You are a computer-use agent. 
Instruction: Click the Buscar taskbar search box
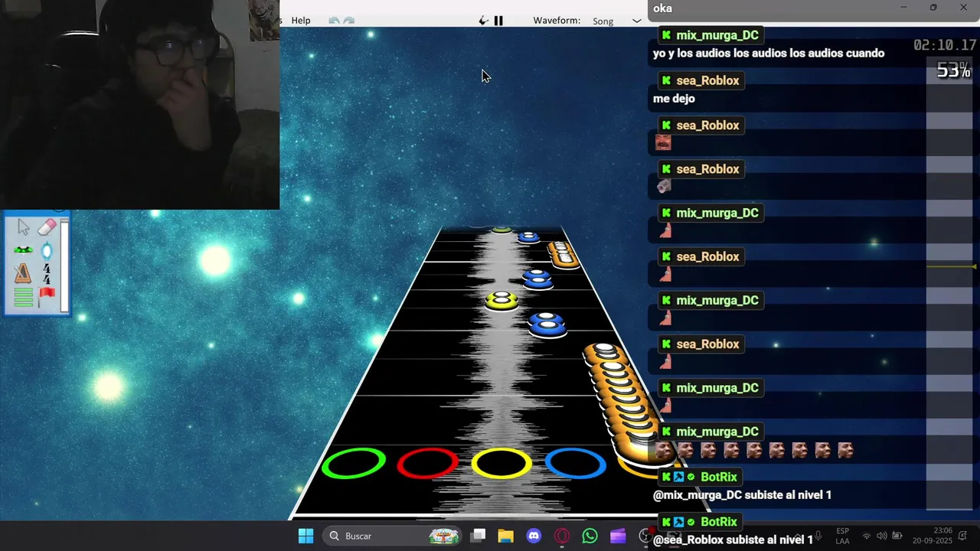pyautogui.click(x=393, y=536)
